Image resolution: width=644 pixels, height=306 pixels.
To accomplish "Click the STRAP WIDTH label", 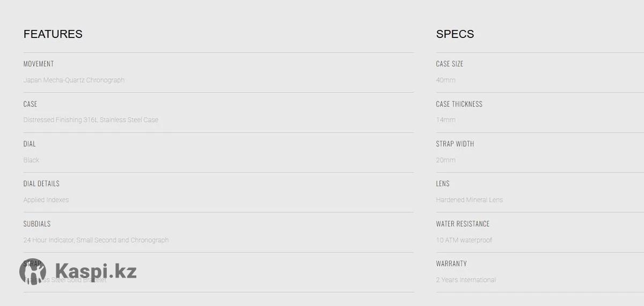I will click(x=455, y=144).
